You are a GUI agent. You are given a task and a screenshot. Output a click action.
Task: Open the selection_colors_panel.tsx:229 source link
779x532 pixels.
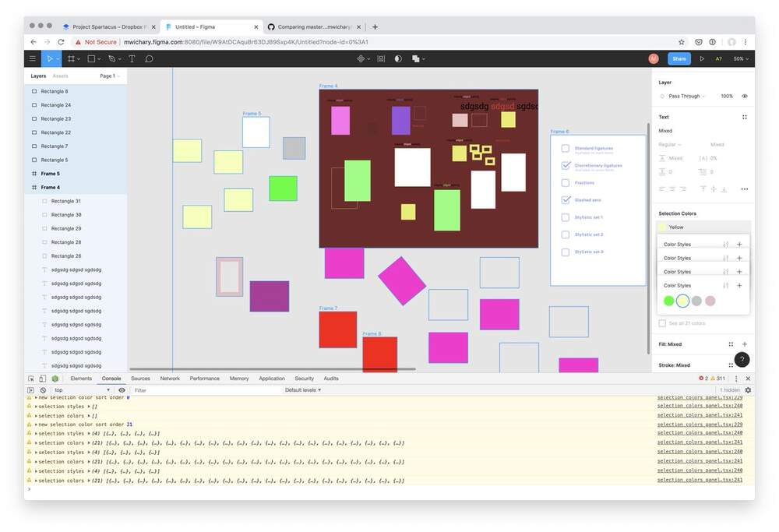pyautogui.click(x=700, y=397)
